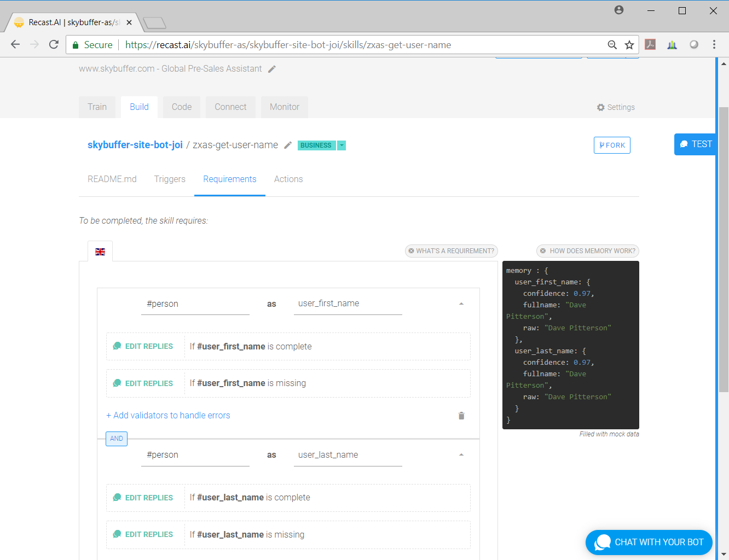Toggle the AND operator between requirements
Image resolution: width=729 pixels, height=560 pixels.
click(117, 439)
